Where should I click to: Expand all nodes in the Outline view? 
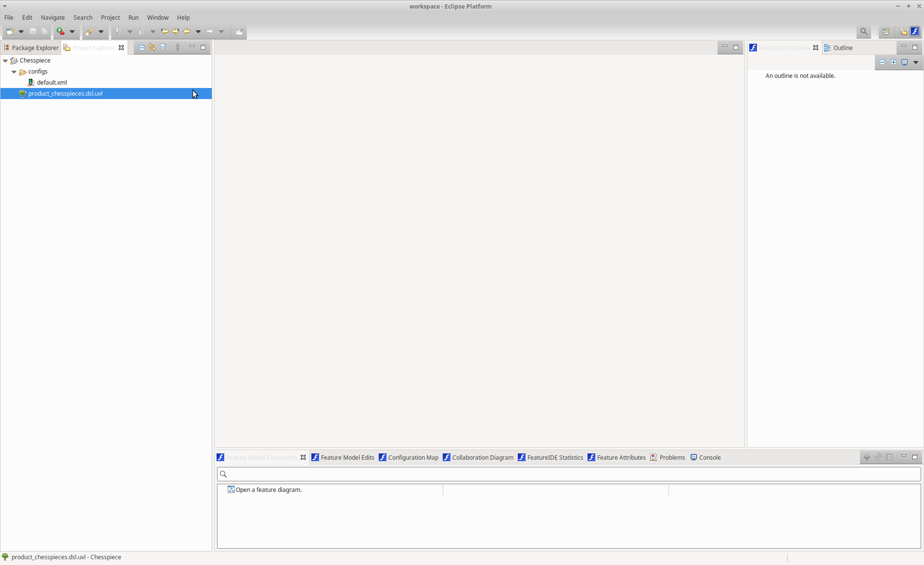[893, 62]
